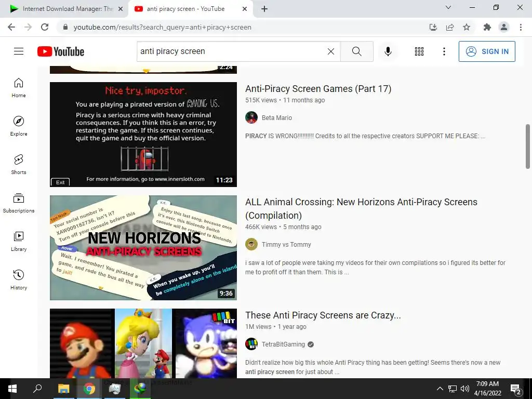Click the SIGN IN button
532x399 pixels.
(x=486, y=51)
